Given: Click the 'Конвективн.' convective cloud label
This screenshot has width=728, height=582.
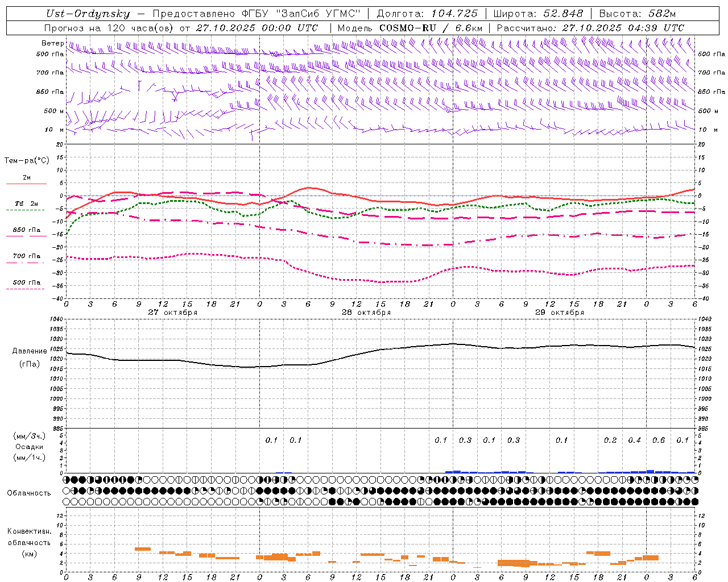Looking at the screenshot, I should 30,532.
